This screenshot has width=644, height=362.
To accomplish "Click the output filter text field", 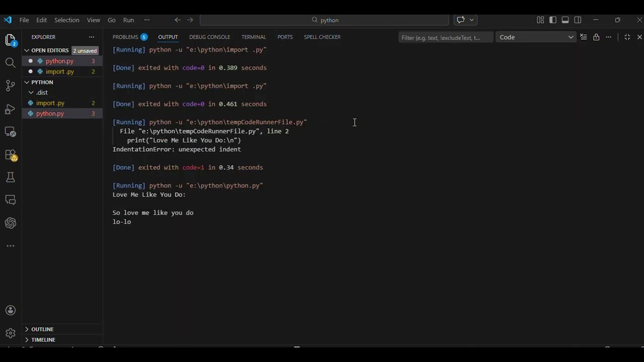I will [x=446, y=37].
